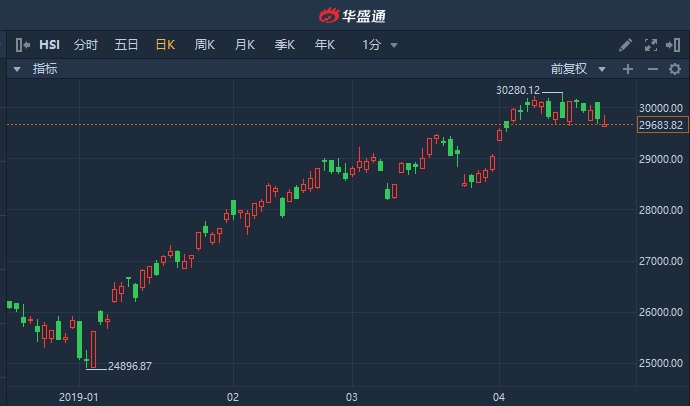Select the 年K yearly candlestick tab

point(325,45)
